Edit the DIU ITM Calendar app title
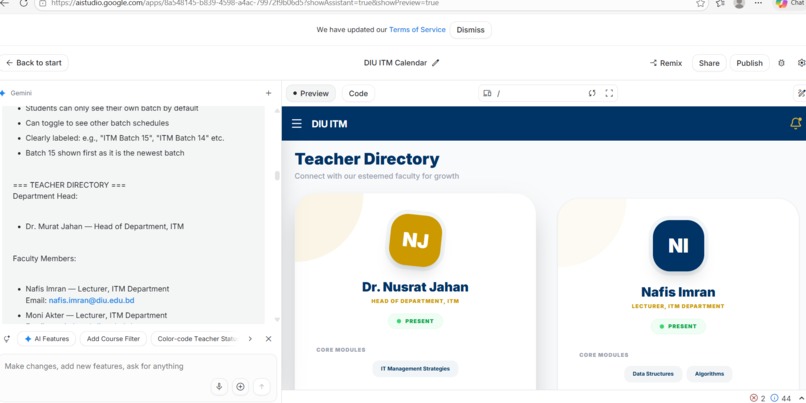 436,63
